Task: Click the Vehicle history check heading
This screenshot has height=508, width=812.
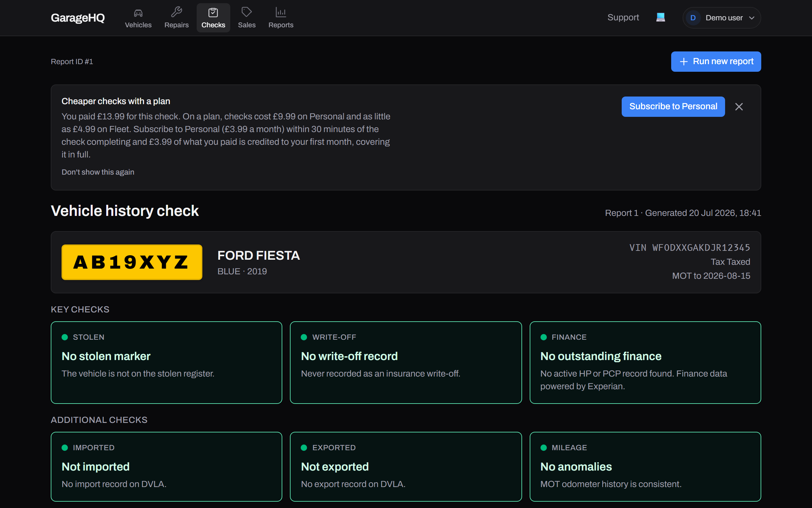Action: [x=125, y=211]
